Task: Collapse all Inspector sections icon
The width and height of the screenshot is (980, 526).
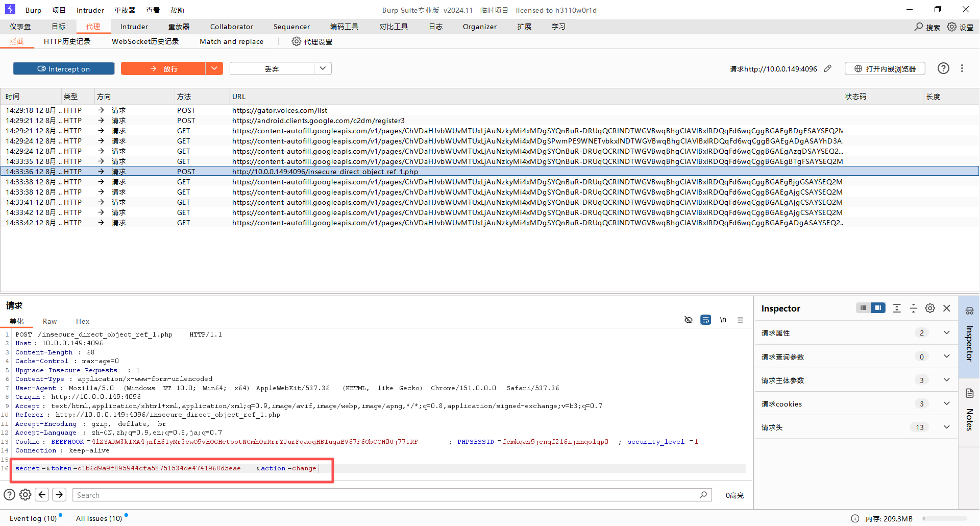Action: (914, 308)
